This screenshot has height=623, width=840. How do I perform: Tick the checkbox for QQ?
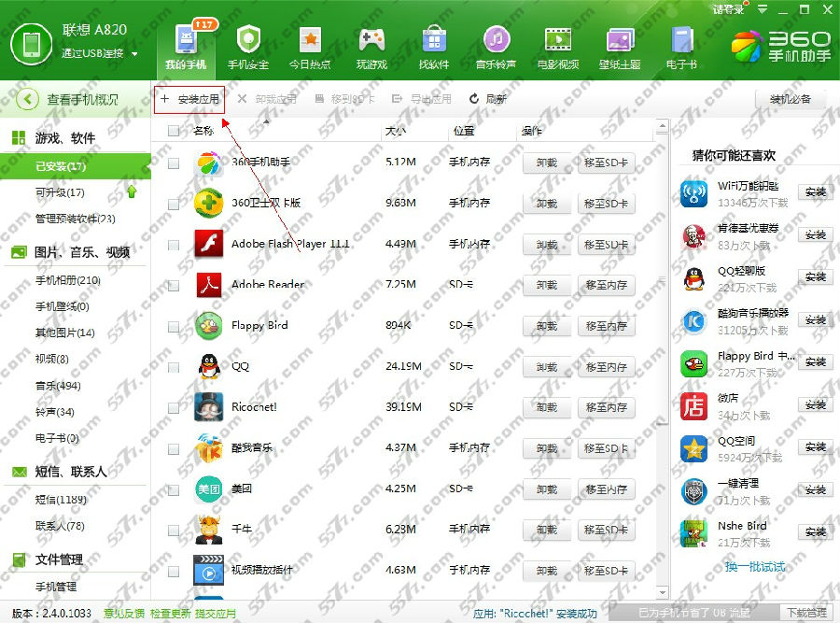tap(174, 367)
